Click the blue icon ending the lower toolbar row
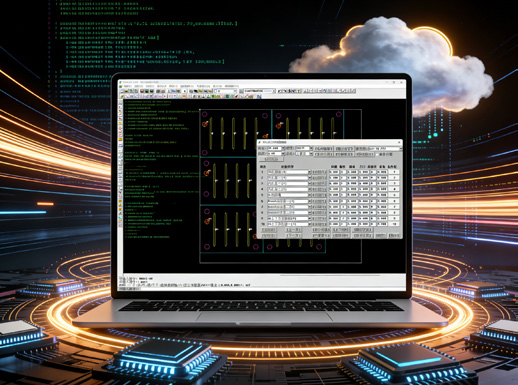This screenshot has width=518, height=385. 259,96
